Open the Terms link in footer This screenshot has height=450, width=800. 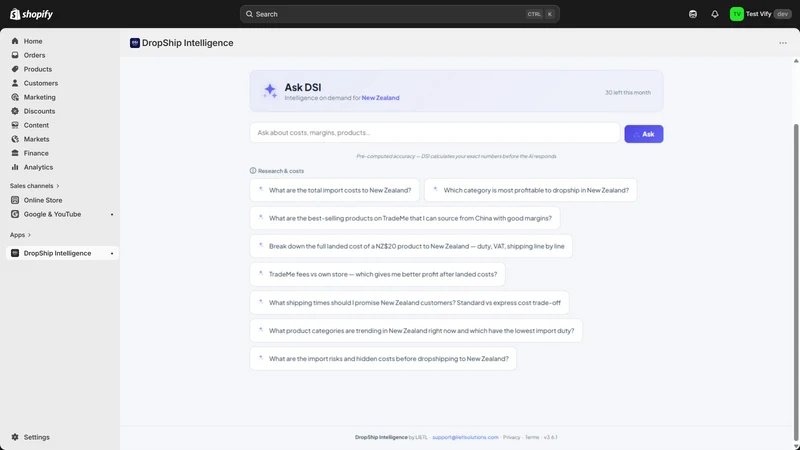532,437
